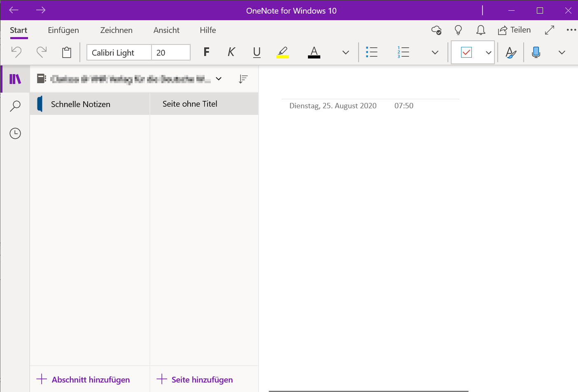Open the tags dropdown arrow
This screenshot has width=578, height=392.
pos(489,52)
